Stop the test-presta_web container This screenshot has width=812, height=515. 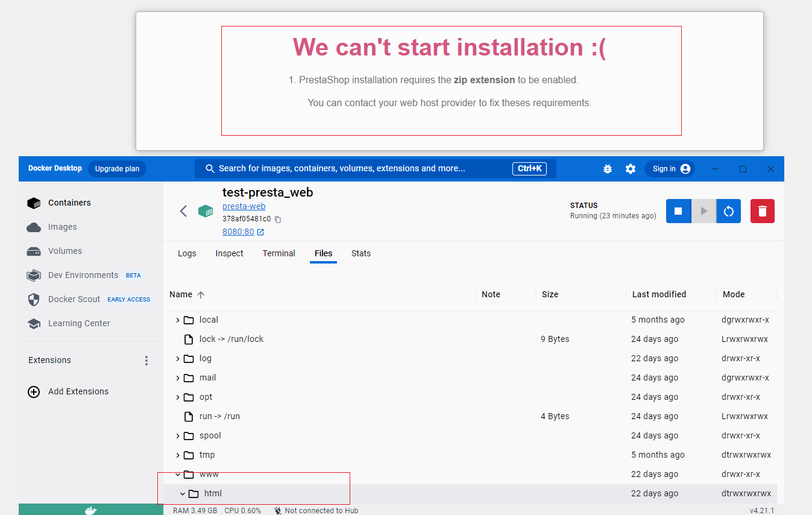point(678,211)
